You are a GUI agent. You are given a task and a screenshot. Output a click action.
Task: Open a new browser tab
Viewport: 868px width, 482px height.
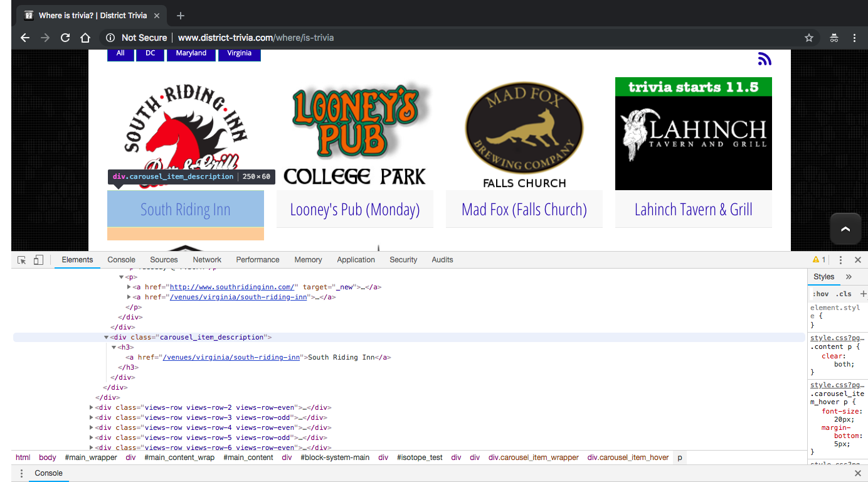(x=181, y=16)
